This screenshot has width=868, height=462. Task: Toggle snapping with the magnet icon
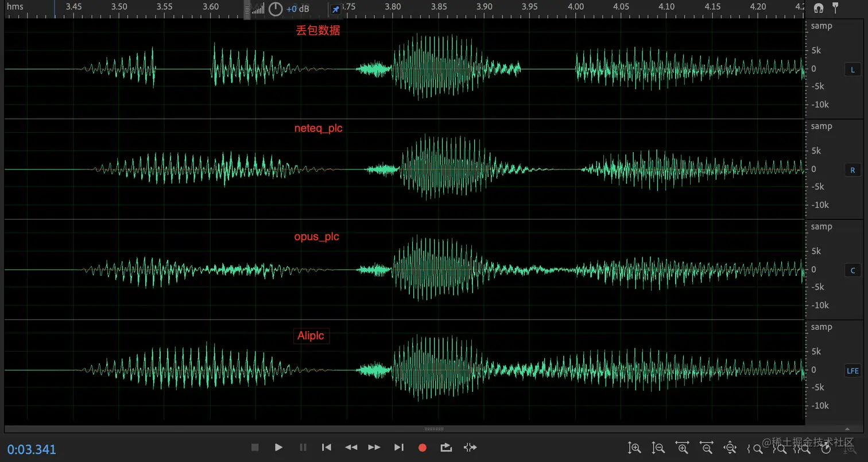click(x=819, y=7)
